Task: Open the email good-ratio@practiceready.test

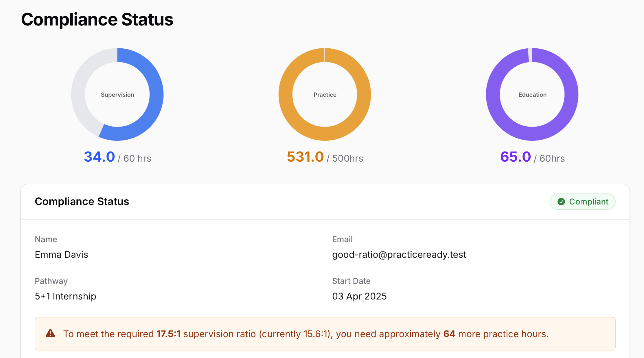Action: click(399, 255)
